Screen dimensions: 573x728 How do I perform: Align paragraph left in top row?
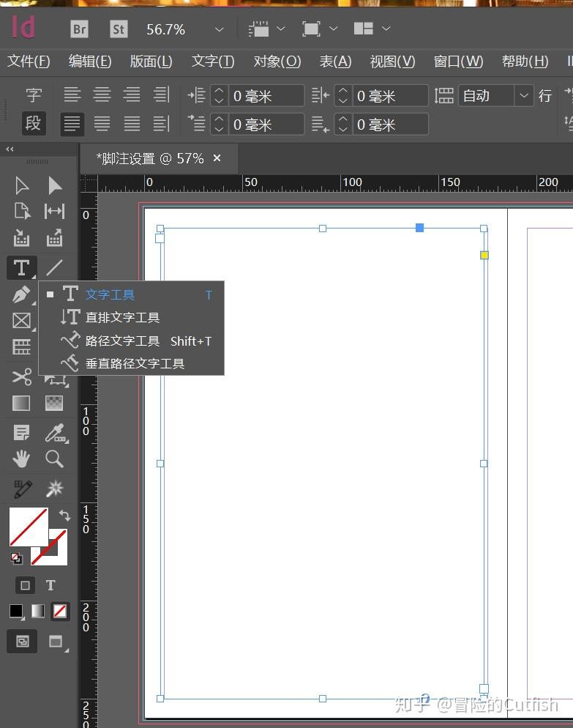[x=72, y=94]
